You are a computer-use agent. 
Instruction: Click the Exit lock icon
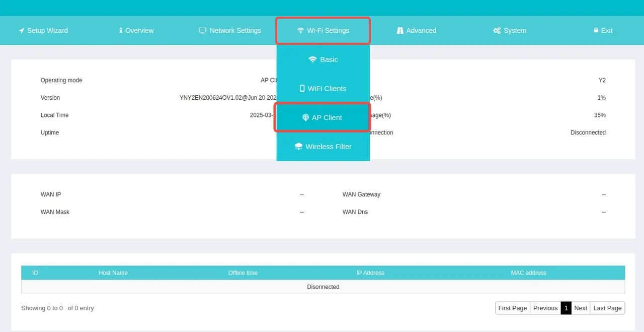click(x=596, y=31)
